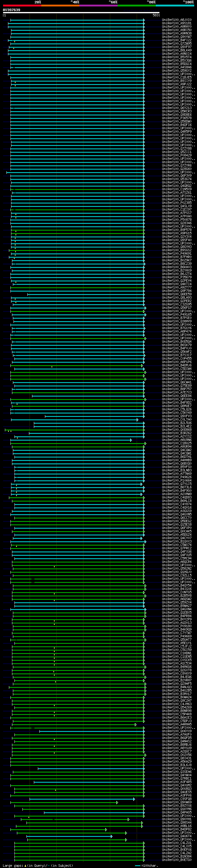197x868 pixels.
Task: Click the purple ~60% identity legend segment
Action: (99, 6)
